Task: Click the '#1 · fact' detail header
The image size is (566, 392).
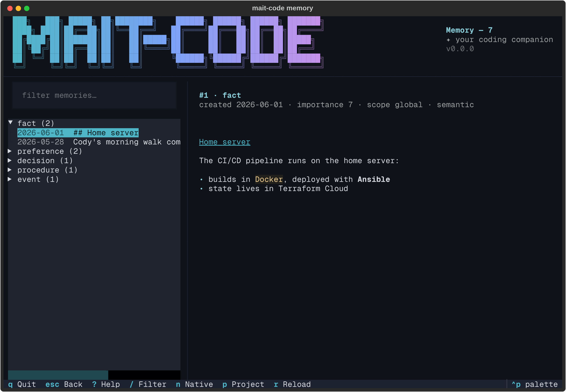Action: (220, 95)
